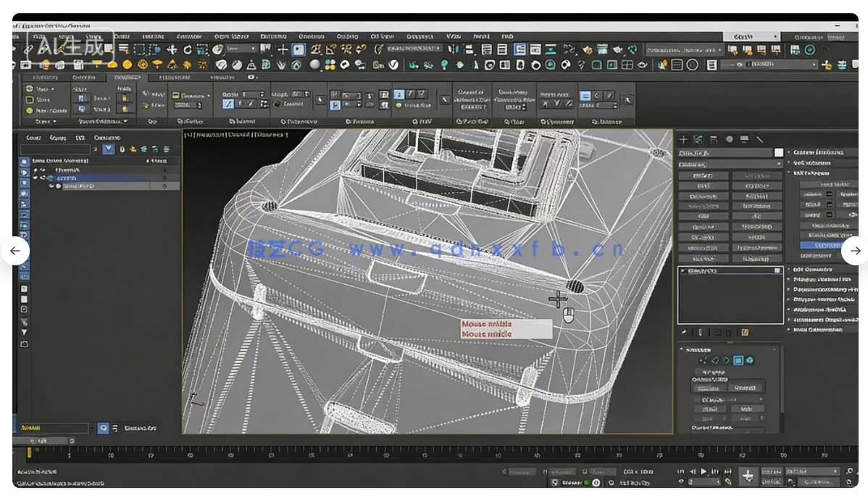The width and height of the screenshot is (868, 498).
Task: Click the highlighted polygon sub-object level icon
Action: tap(738, 360)
